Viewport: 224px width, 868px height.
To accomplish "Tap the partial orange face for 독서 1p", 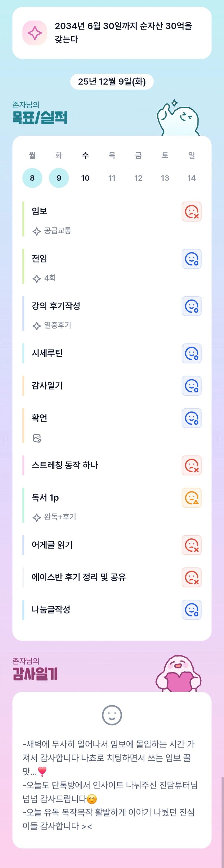I will click(x=191, y=498).
